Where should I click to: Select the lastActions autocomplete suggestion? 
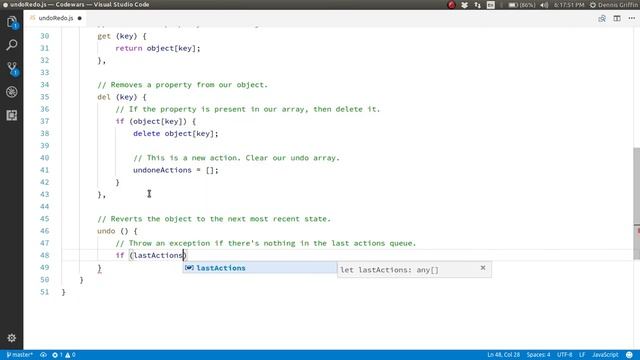click(260, 268)
